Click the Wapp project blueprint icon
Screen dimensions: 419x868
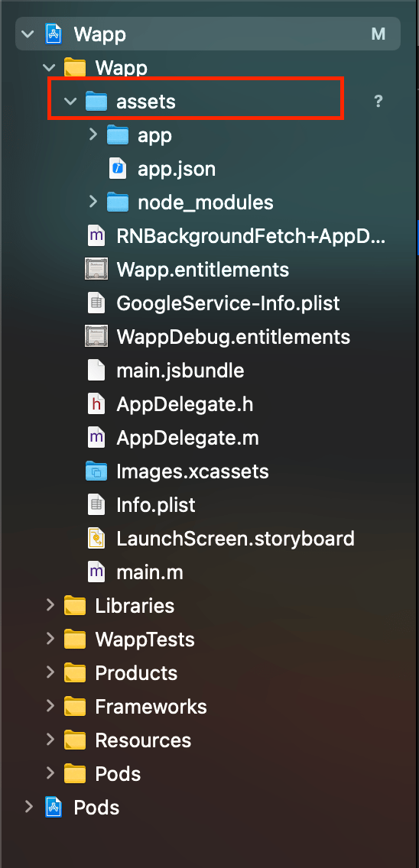54,34
